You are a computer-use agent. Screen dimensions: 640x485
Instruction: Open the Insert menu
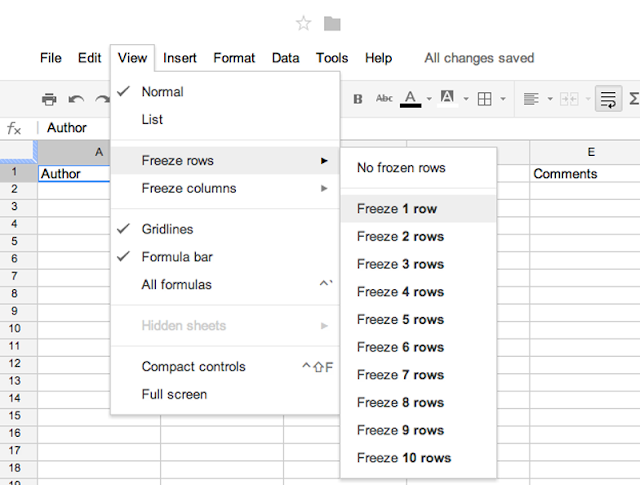pyautogui.click(x=180, y=58)
